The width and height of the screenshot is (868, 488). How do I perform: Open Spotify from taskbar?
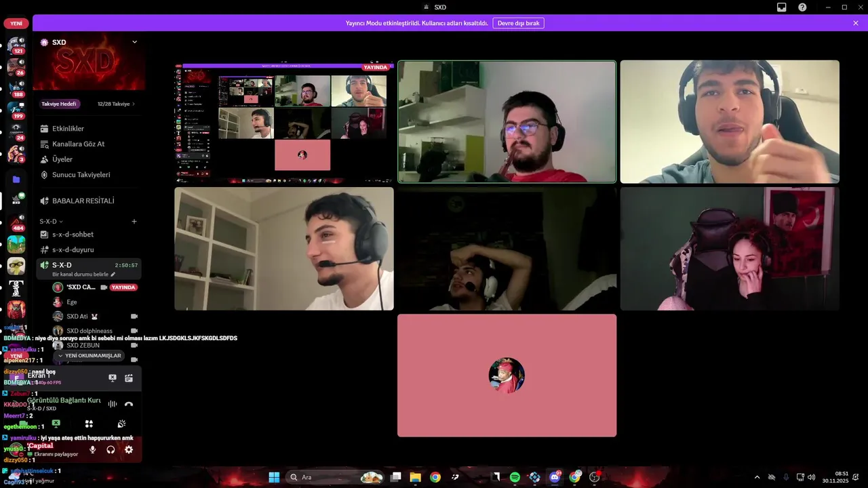tap(515, 477)
